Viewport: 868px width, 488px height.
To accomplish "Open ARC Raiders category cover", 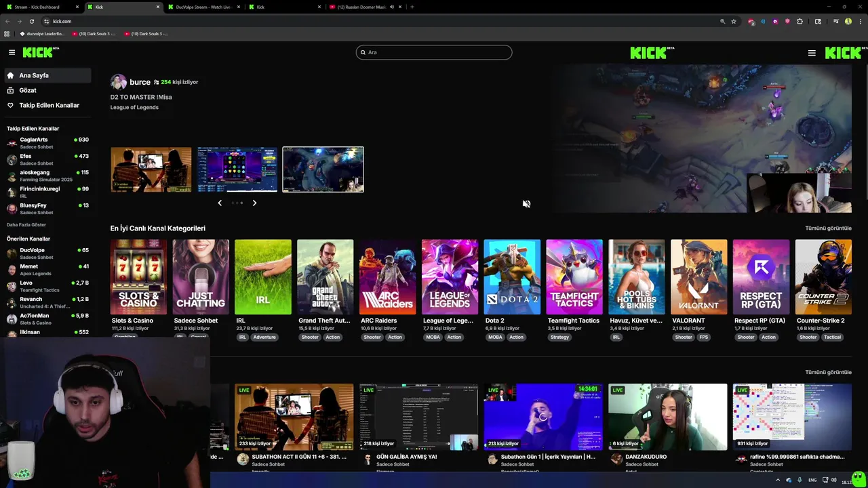I will (x=387, y=277).
